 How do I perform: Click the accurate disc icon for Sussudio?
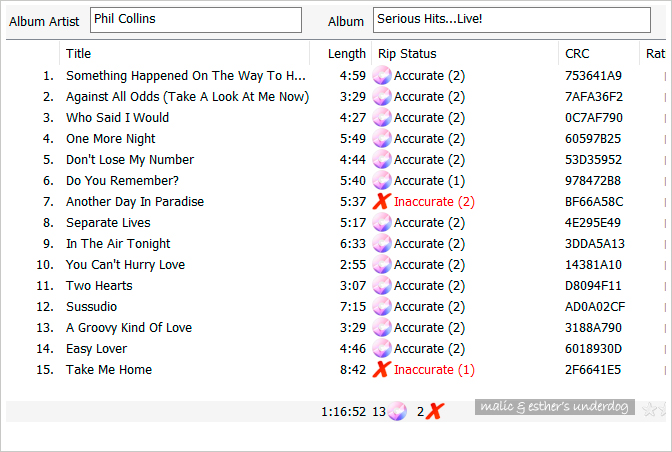pos(382,307)
